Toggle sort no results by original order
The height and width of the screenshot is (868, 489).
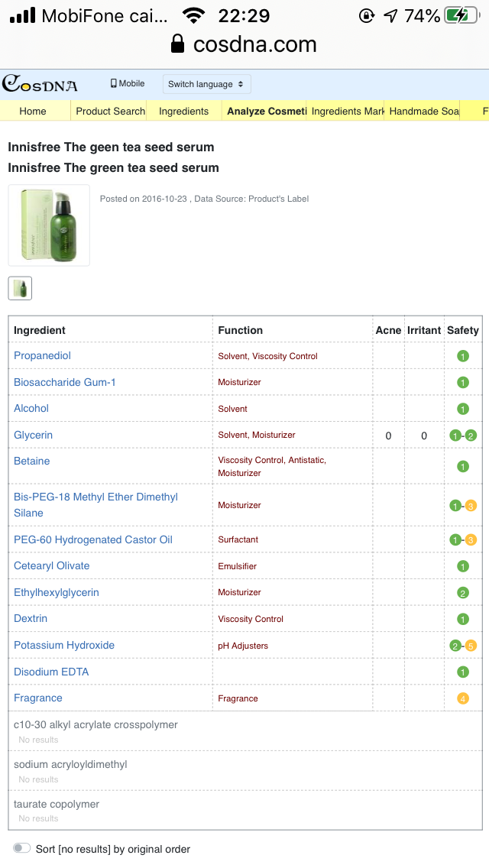coord(22,848)
